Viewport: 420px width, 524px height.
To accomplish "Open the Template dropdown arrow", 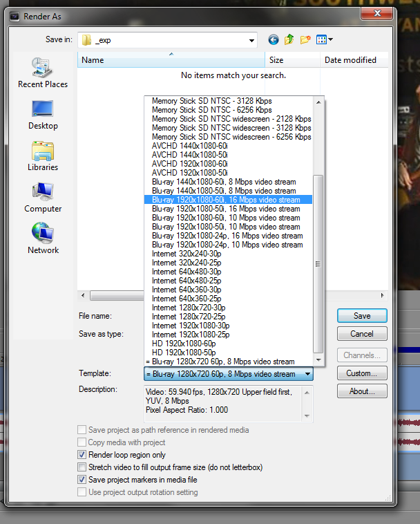I will [307, 374].
